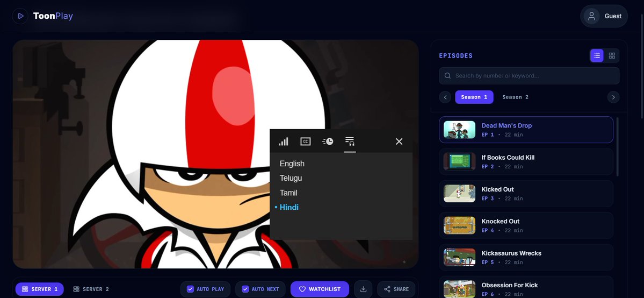Click the If Books Could Kill thumbnail
The image size is (644, 298).
tap(460, 161)
